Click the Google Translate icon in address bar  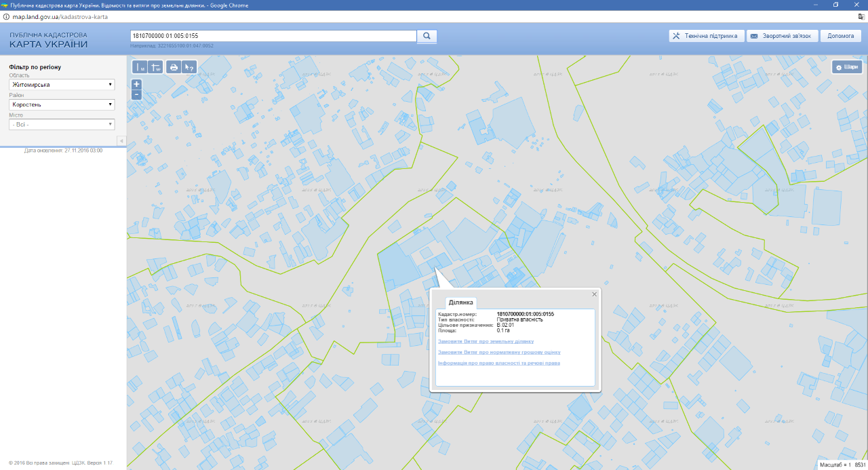click(861, 16)
